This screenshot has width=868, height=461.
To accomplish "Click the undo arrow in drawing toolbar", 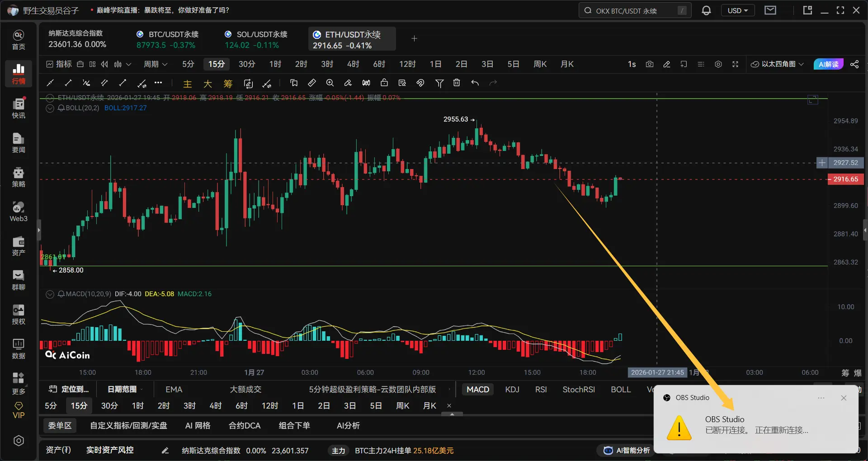I will [x=475, y=83].
